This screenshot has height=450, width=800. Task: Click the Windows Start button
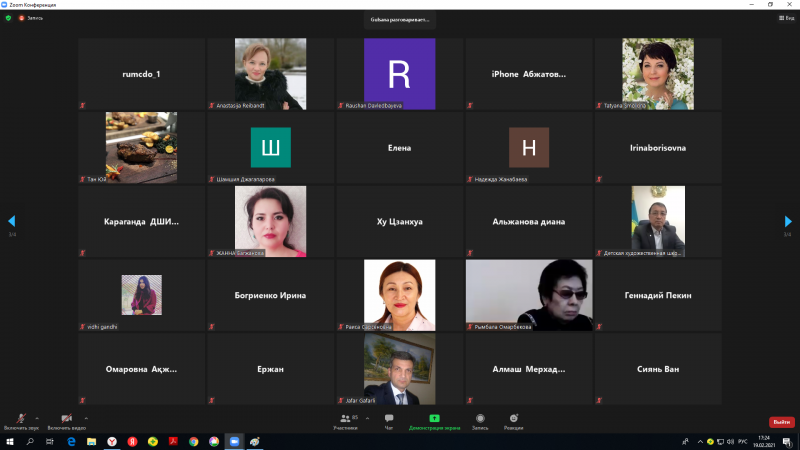[9, 441]
